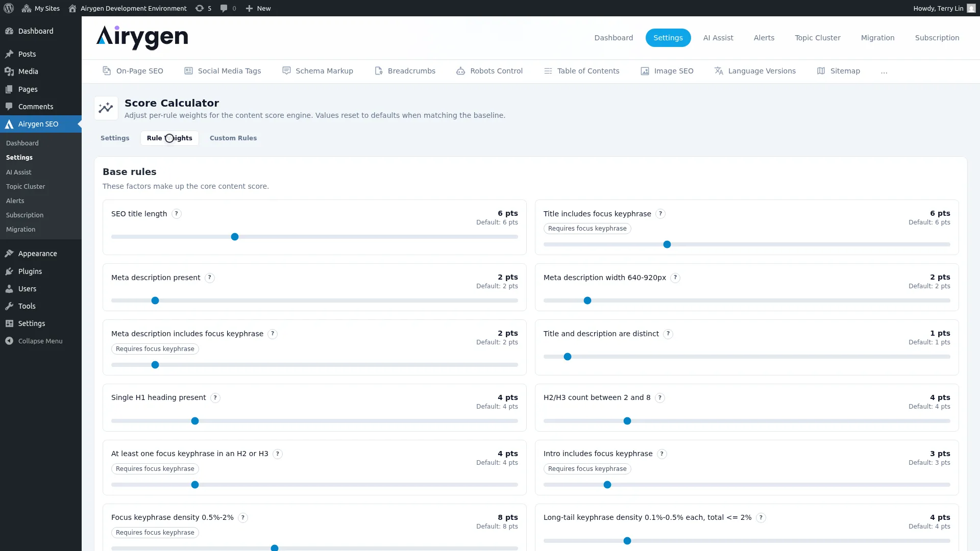Open On-Page SEO settings

click(x=133, y=71)
